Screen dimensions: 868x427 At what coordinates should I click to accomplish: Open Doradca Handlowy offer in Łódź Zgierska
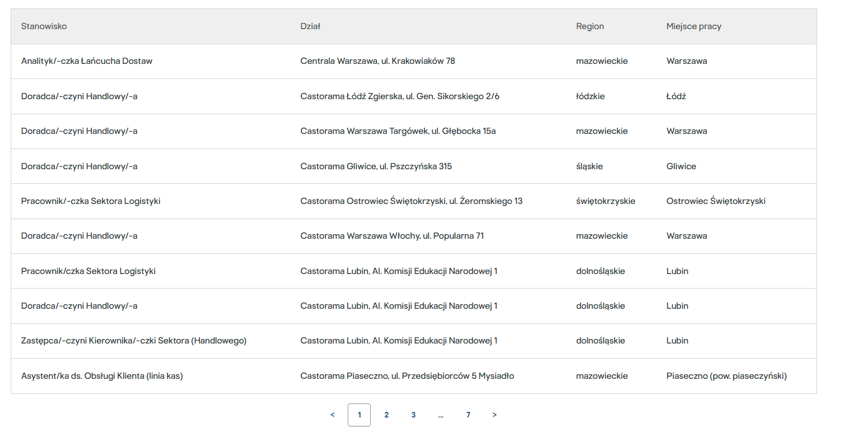coord(80,96)
